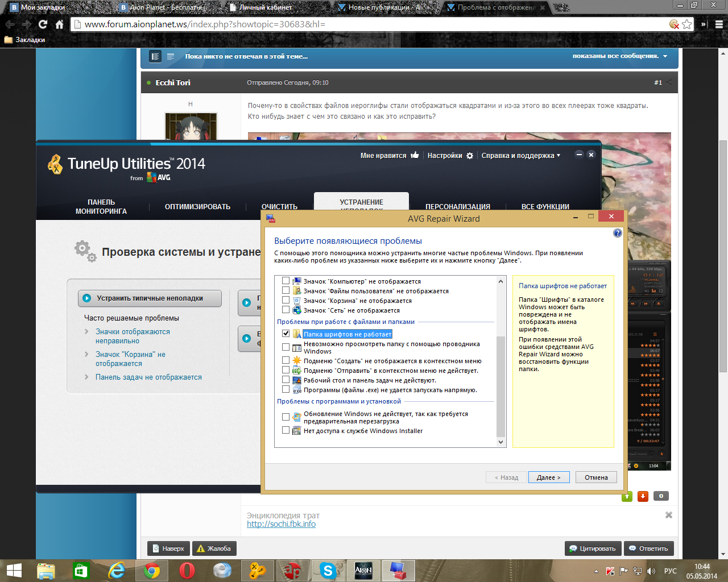
Task: Check 'Значок "Сеть" не отображается'
Action: tap(286, 310)
